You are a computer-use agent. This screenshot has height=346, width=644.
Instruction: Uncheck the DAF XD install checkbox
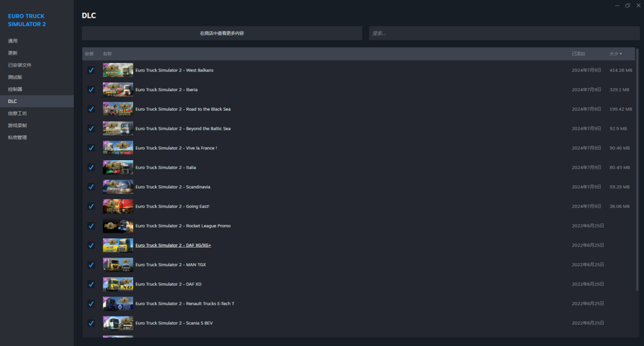pyautogui.click(x=91, y=284)
